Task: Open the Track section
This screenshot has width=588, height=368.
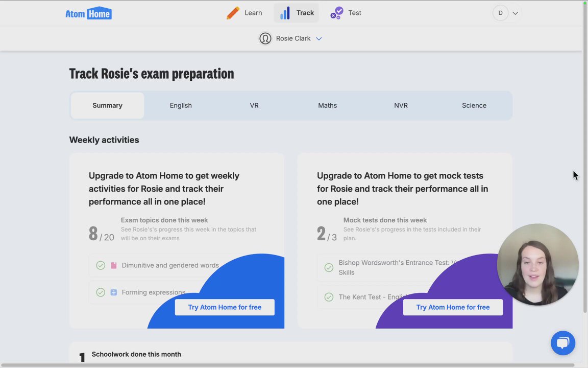Action: point(296,13)
